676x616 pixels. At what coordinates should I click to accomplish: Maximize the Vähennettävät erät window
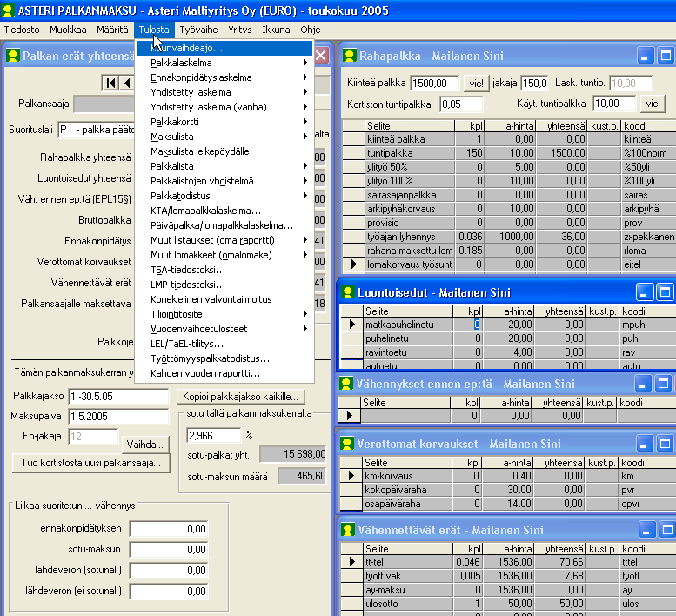pos(667,530)
